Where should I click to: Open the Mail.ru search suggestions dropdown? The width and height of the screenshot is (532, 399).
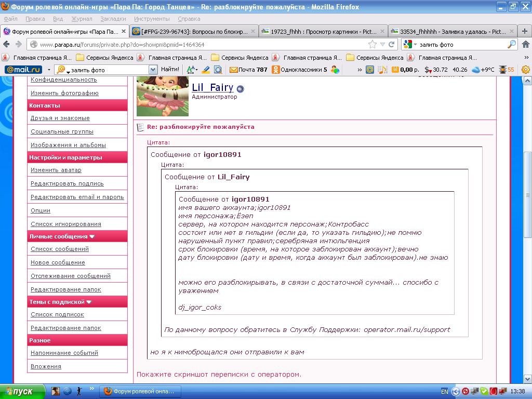point(153,70)
